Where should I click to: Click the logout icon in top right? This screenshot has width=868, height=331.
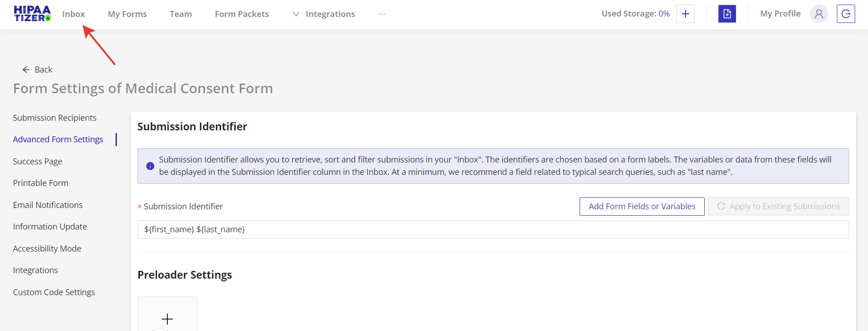point(846,14)
